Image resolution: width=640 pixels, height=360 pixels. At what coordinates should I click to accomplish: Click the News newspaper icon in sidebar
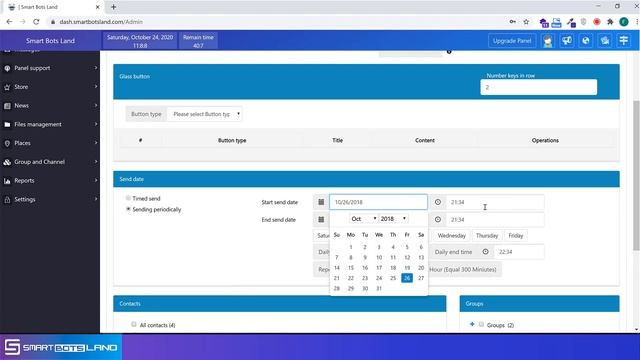pos(7,106)
